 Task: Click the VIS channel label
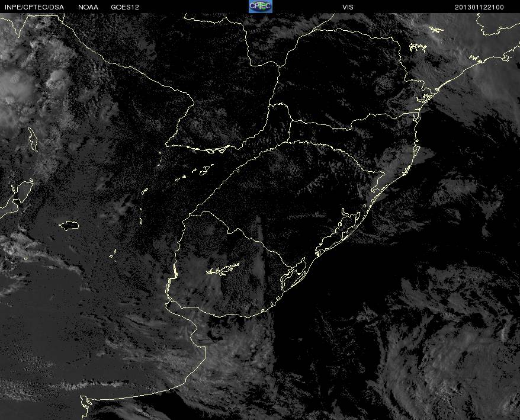[x=348, y=7]
